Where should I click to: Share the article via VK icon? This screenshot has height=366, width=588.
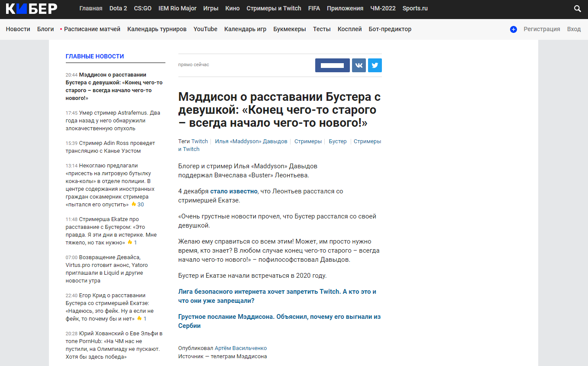pos(359,65)
